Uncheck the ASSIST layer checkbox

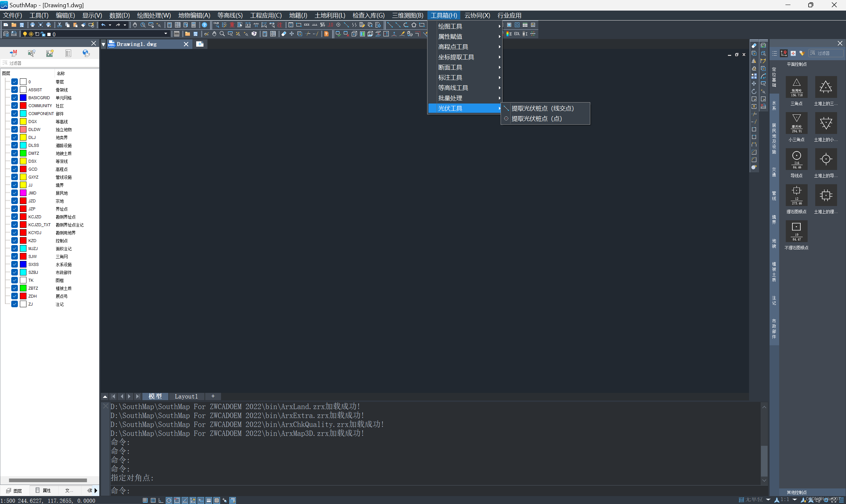15,90
